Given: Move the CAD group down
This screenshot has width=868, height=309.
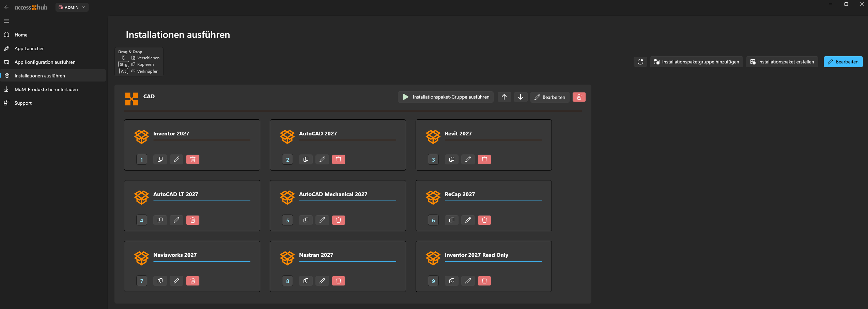Looking at the screenshot, I should point(521,97).
